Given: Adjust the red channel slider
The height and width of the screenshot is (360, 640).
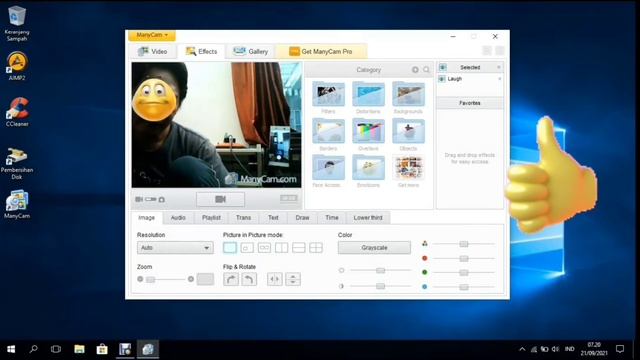Looking at the screenshot, I should 464,258.
